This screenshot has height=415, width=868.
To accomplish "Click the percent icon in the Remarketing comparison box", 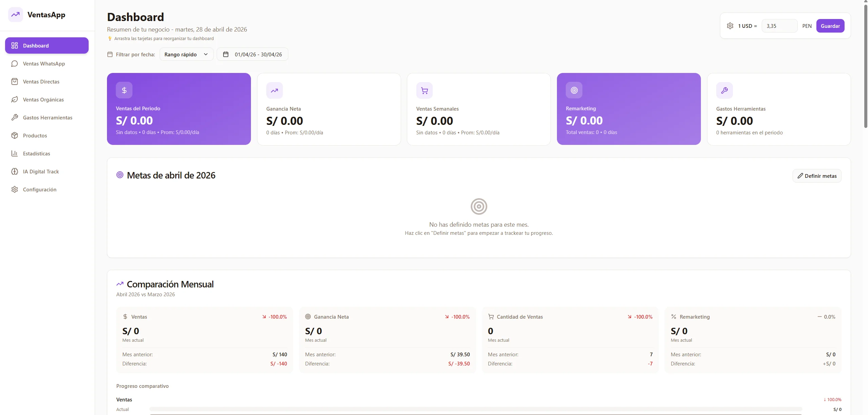I will tap(674, 317).
